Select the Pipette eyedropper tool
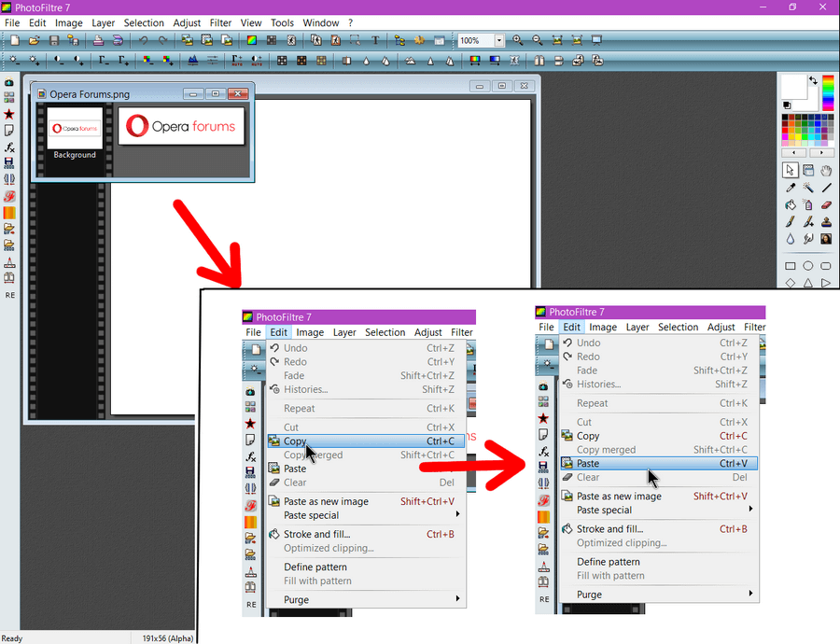840x644 pixels. (x=791, y=188)
